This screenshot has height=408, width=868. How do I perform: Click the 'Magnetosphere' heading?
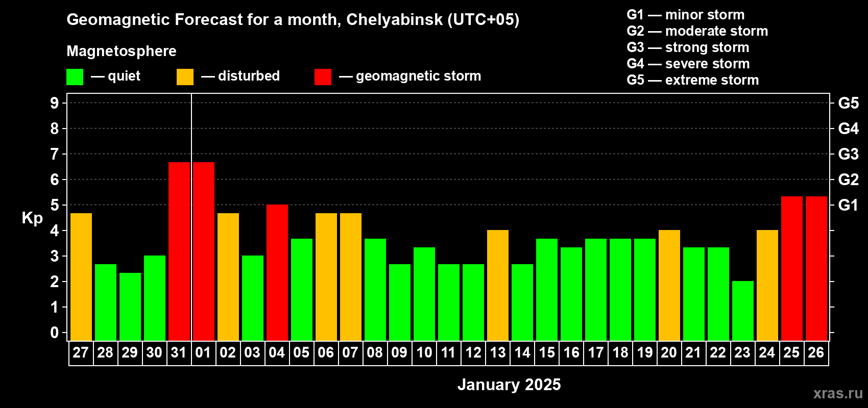pos(122,51)
